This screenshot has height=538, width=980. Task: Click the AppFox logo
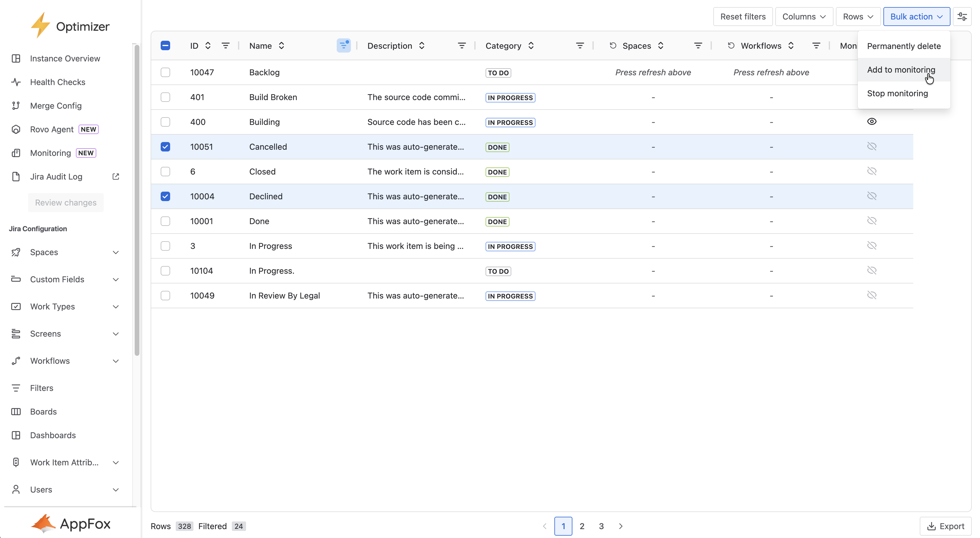point(70,524)
